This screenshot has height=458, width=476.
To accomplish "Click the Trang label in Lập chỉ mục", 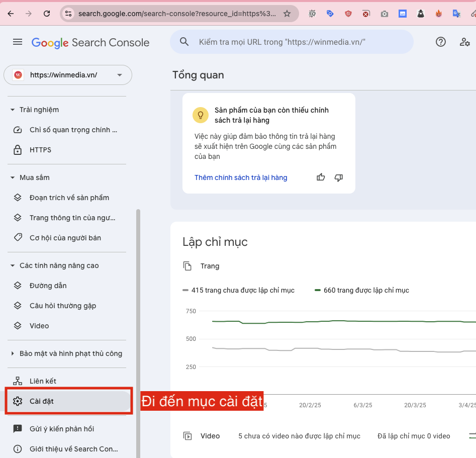I will (210, 266).
